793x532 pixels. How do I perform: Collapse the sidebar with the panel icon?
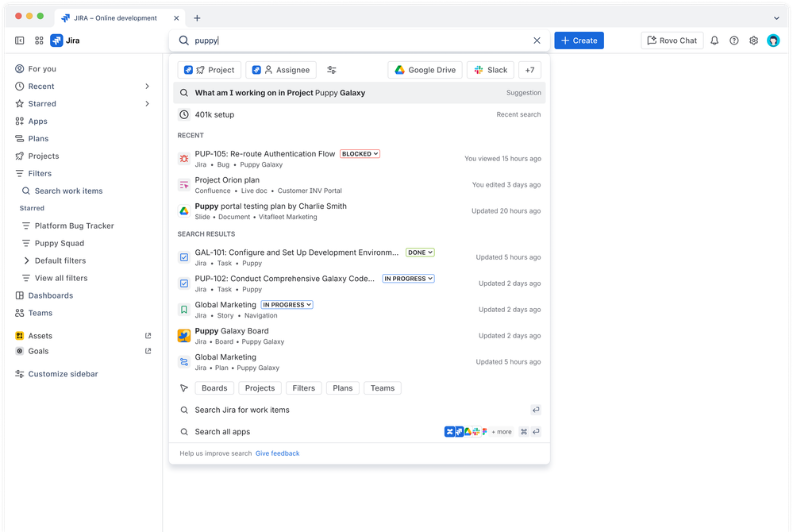click(x=20, y=40)
